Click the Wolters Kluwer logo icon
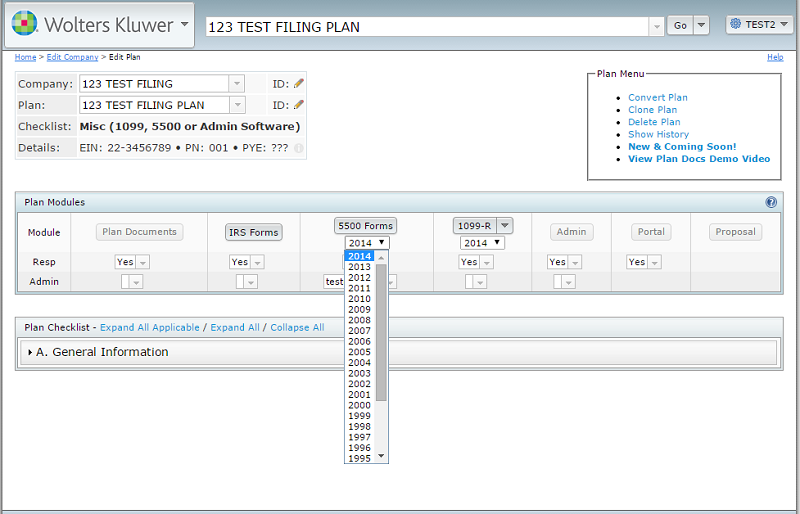This screenshot has height=514, width=800. 24,23
